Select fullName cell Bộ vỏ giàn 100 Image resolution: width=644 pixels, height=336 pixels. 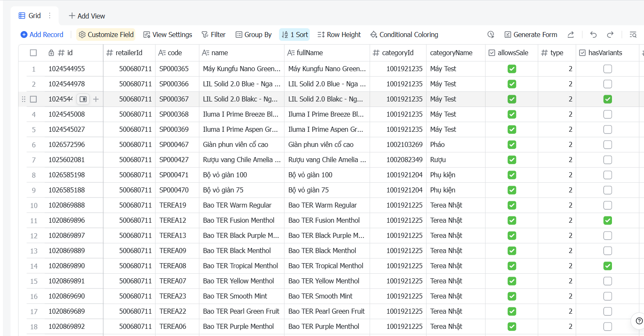point(327,175)
